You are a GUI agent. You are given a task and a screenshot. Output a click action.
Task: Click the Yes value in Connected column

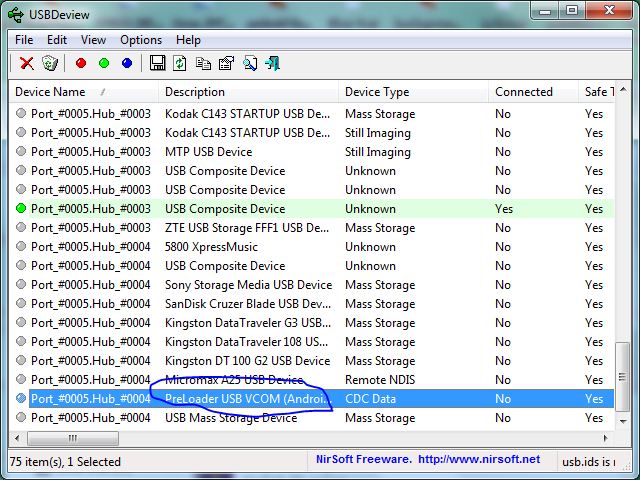(504, 209)
